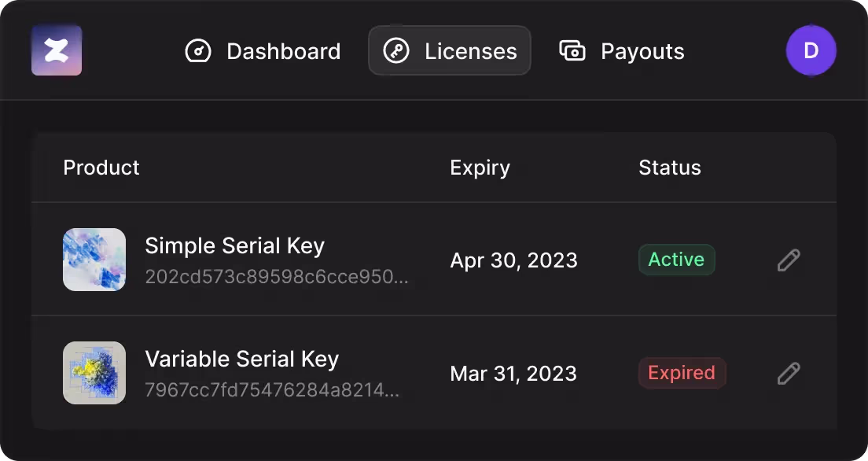Click the Licenses key icon
This screenshot has height=461, width=868.
click(x=396, y=51)
